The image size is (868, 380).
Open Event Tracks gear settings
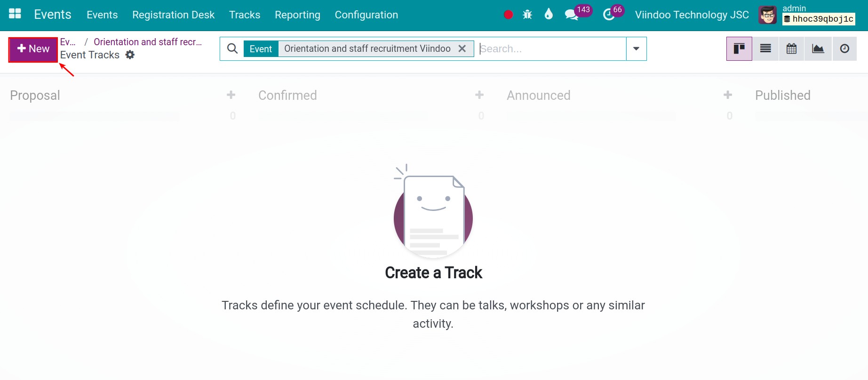pos(130,55)
